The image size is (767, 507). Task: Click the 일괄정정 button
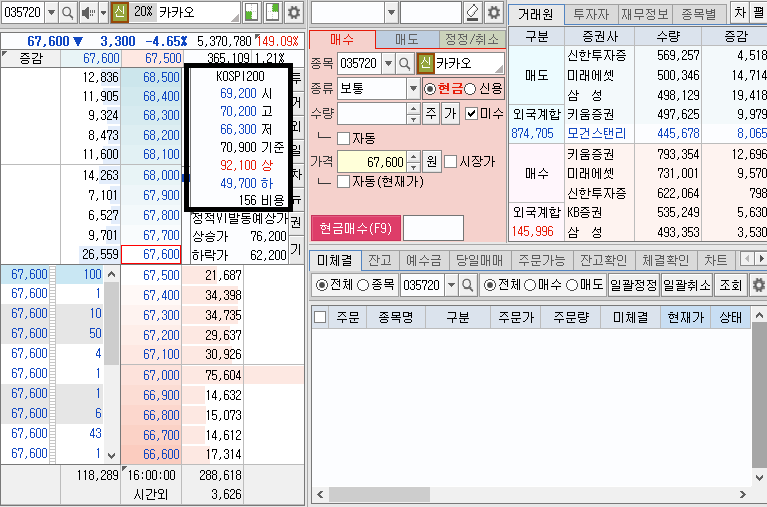pos(633,285)
